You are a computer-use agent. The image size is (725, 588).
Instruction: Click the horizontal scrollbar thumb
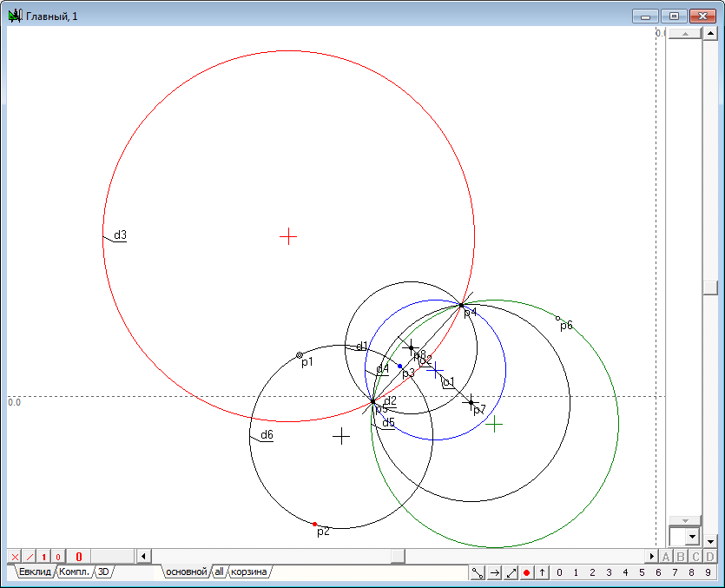[398, 556]
